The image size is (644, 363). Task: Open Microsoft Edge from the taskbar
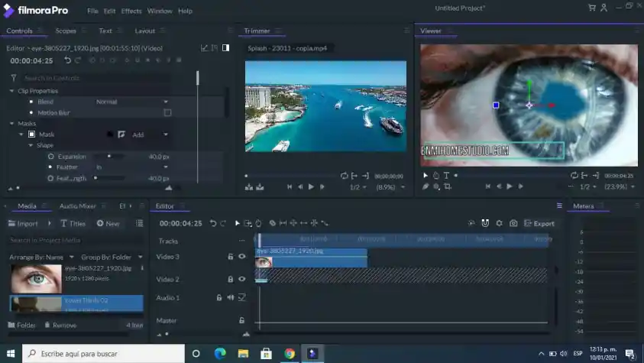click(x=220, y=354)
